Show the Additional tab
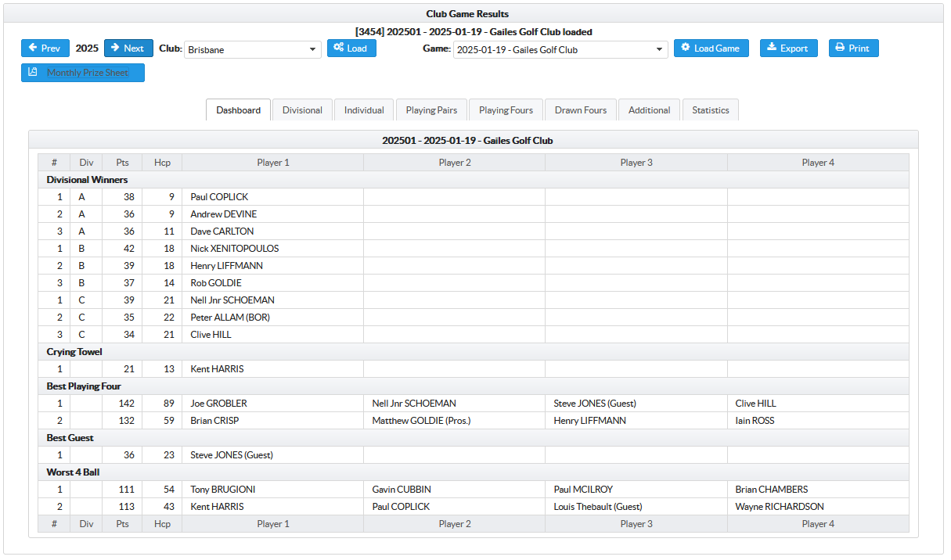Screen dimensions: 951x560 pyautogui.click(x=649, y=110)
